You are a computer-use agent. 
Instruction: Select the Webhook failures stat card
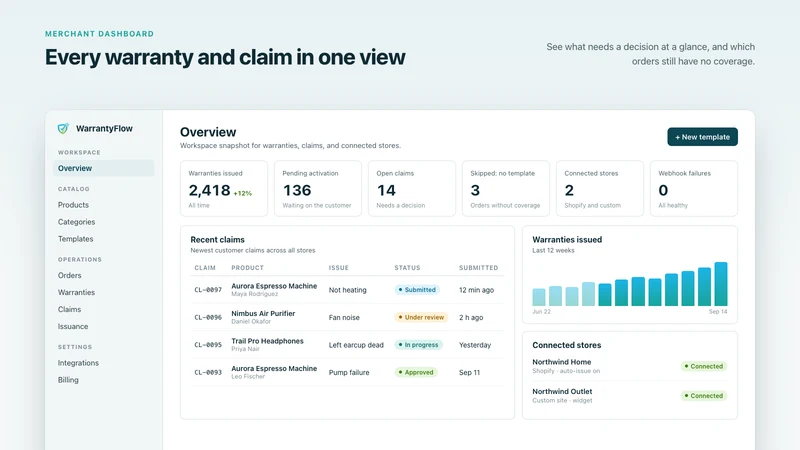(x=693, y=189)
